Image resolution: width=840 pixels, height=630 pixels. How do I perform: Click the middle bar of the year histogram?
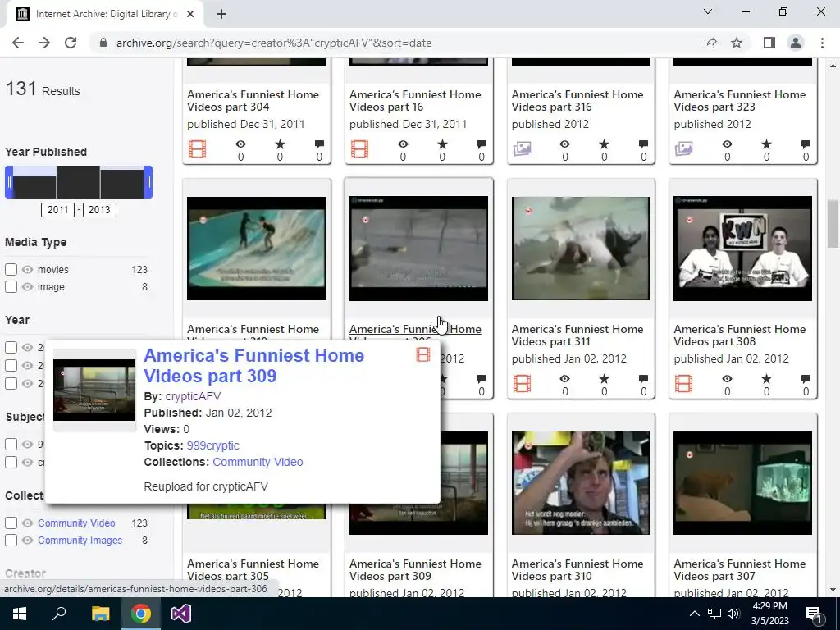[78, 182]
